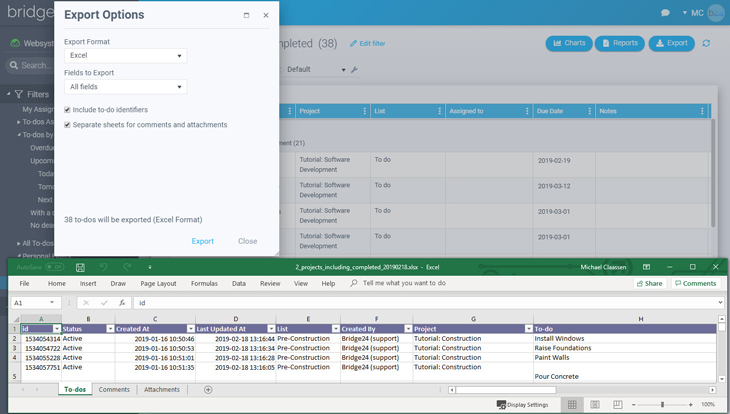The height and width of the screenshot is (414, 730).
Task: Click Tell me what you want to do
Action: [x=404, y=283]
